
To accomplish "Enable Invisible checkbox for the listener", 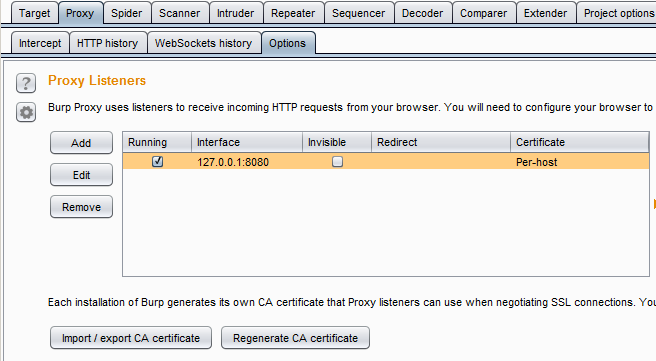I will click(337, 161).
